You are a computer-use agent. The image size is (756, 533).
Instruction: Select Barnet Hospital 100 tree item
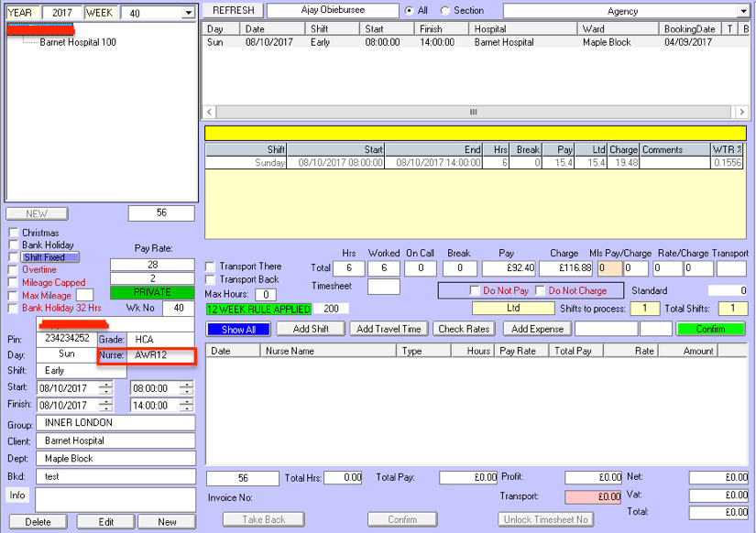78,42
